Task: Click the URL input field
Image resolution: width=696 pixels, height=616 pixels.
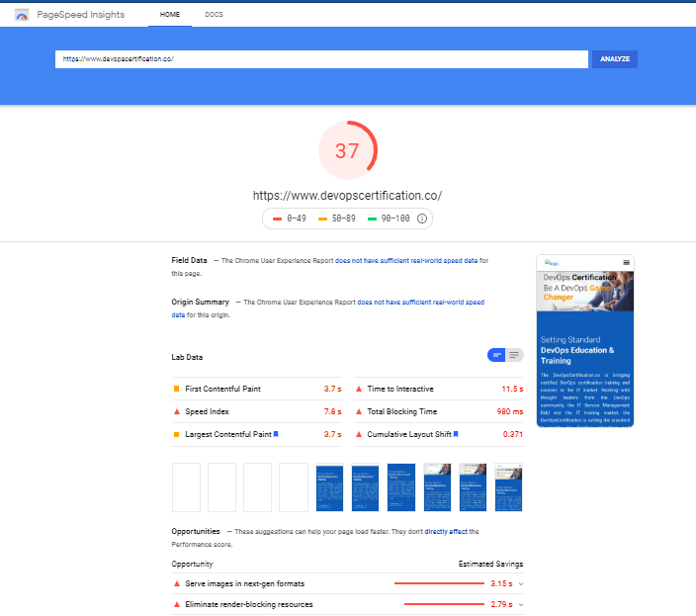Action: [x=321, y=59]
